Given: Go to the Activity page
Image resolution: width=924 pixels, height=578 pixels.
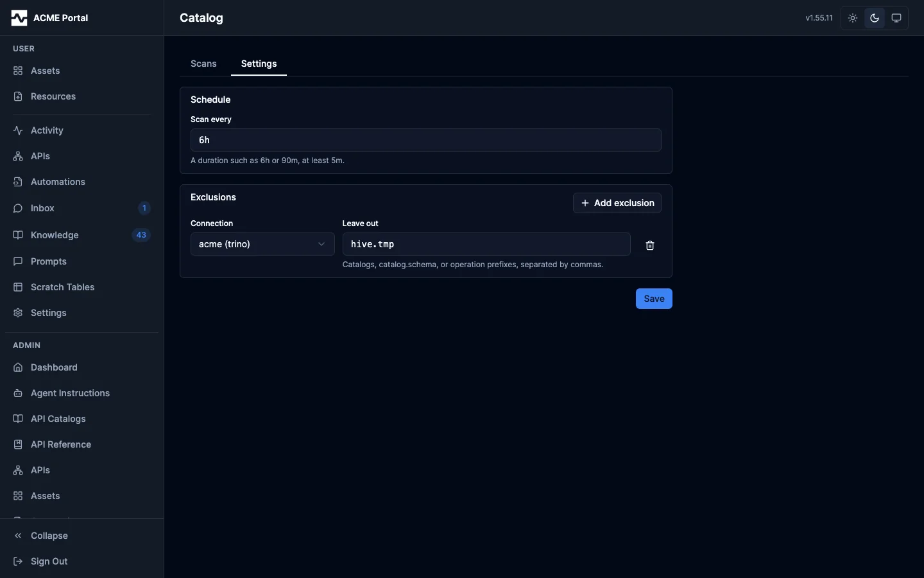Looking at the screenshot, I should coord(81,130).
